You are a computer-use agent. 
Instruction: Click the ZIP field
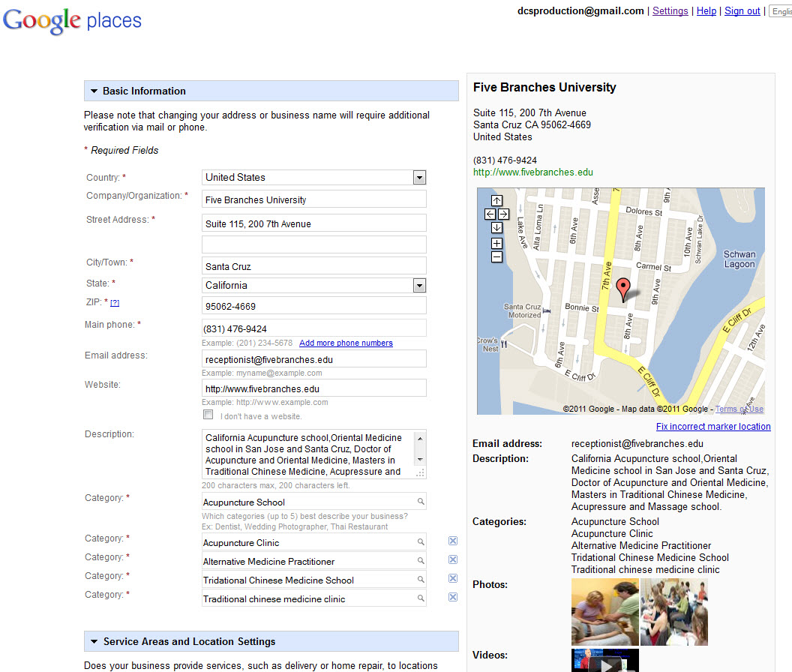[x=314, y=306]
